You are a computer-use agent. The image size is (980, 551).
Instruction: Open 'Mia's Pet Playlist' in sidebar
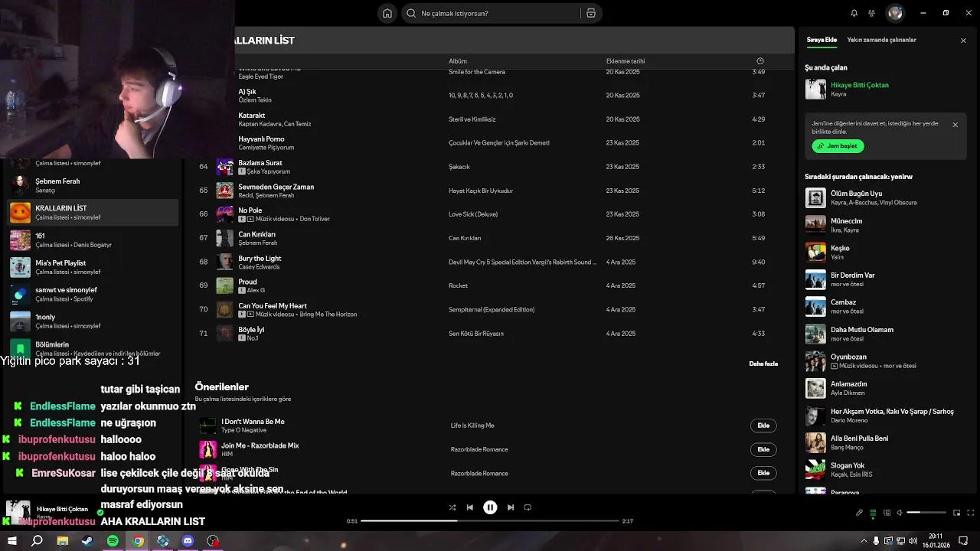[x=93, y=267]
